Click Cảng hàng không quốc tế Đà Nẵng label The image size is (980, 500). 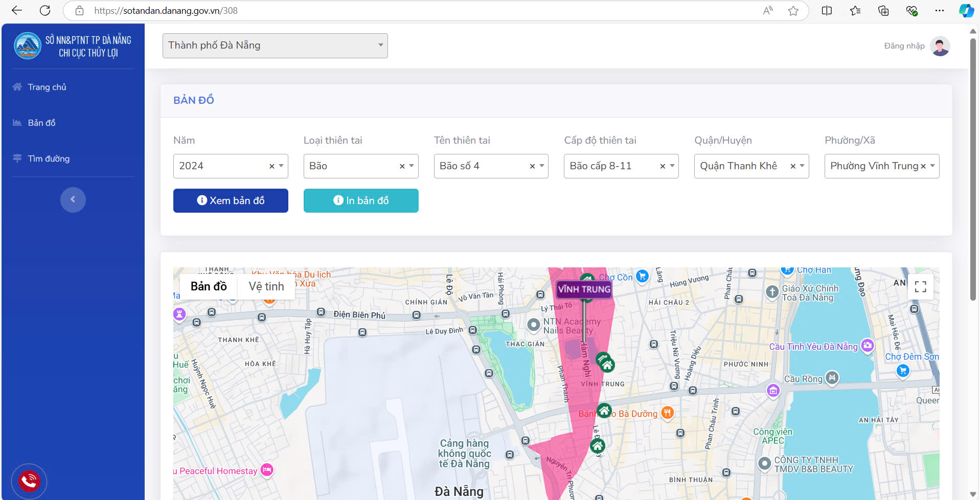464,453
